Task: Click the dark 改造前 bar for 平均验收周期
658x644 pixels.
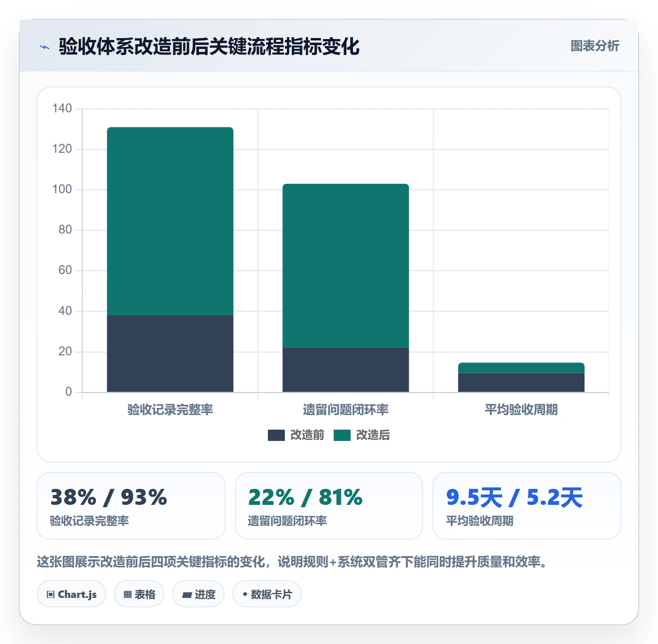Action: (x=521, y=383)
